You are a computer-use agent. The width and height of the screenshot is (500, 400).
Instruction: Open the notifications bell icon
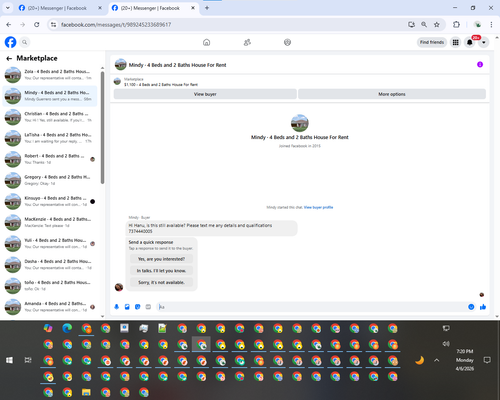click(470, 42)
